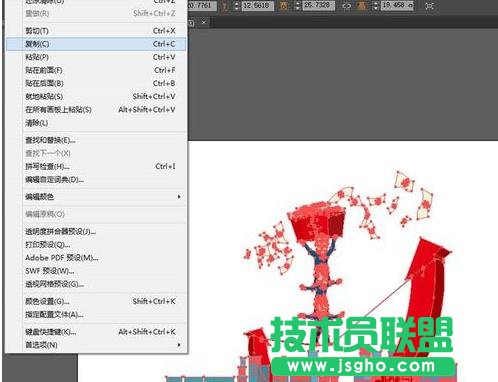Open 查找和替换(E)... find and replace
This screenshot has width=498, height=382.
tap(96, 140)
